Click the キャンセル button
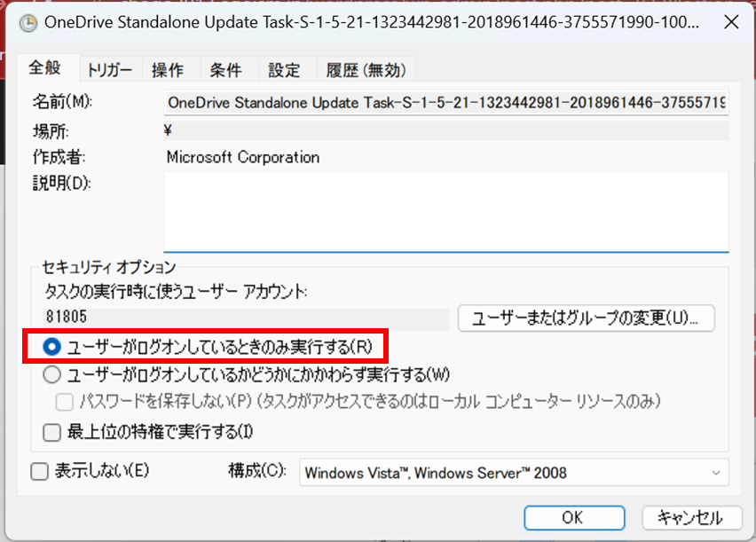The image size is (756, 542). (x=689, y=517)
